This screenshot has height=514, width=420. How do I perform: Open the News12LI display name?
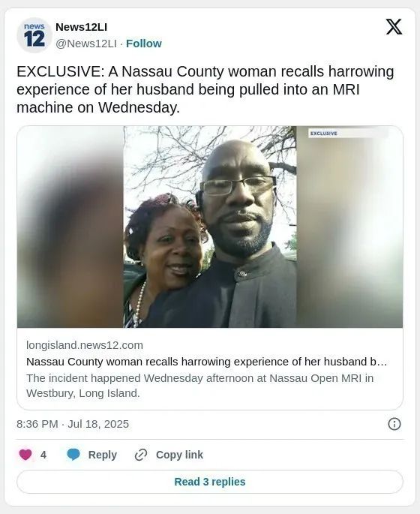click(81, 27)
